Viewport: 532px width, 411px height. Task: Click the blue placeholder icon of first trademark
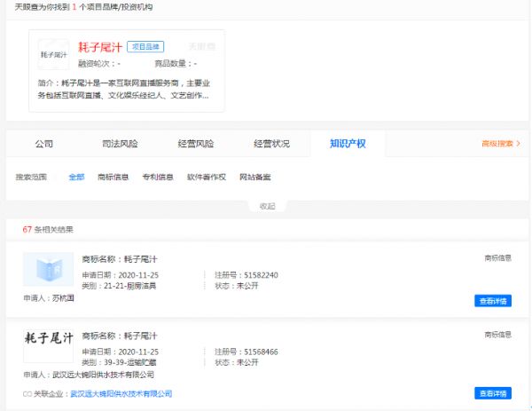coord(48,270)
